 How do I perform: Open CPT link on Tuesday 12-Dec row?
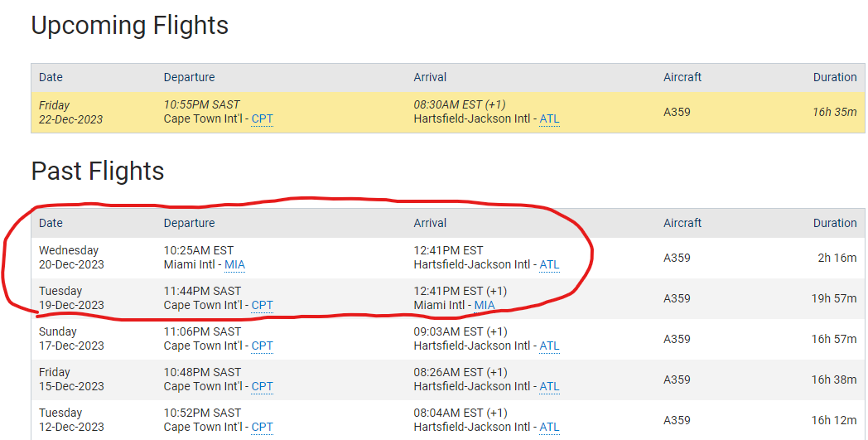[x=262, y=428]
